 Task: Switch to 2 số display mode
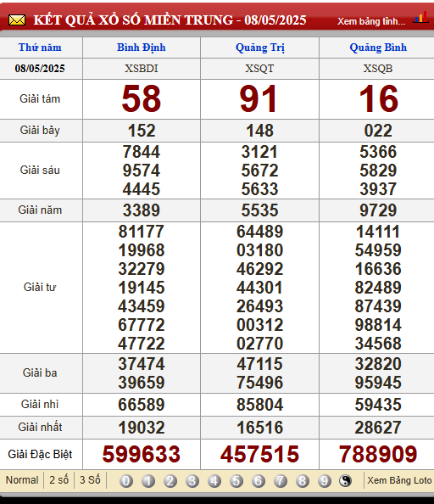click(x=58, y=480)
